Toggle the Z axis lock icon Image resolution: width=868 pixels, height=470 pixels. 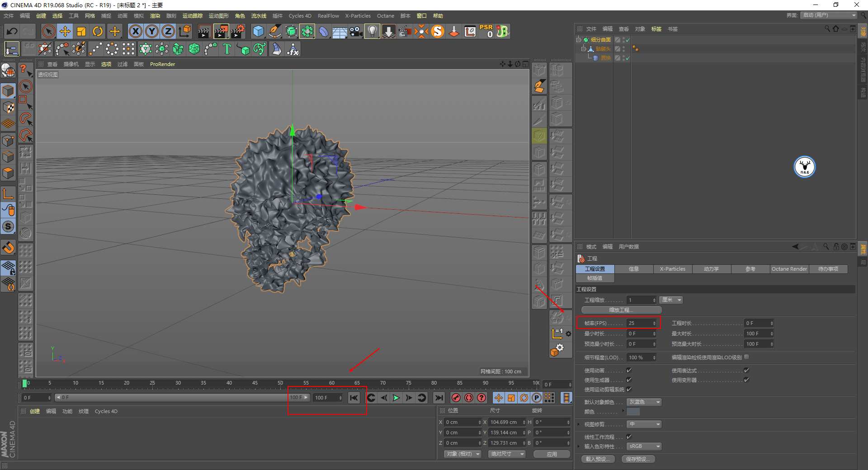point(168,31)
